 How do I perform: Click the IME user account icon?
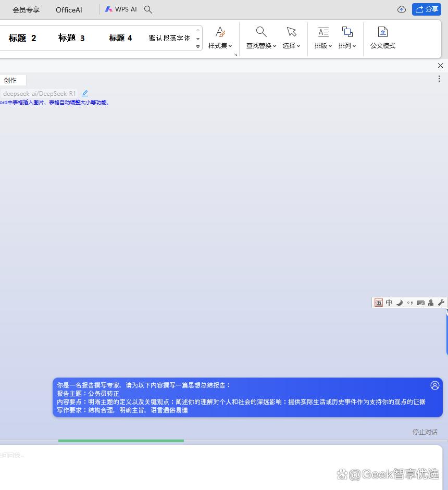tap(431, 303)
